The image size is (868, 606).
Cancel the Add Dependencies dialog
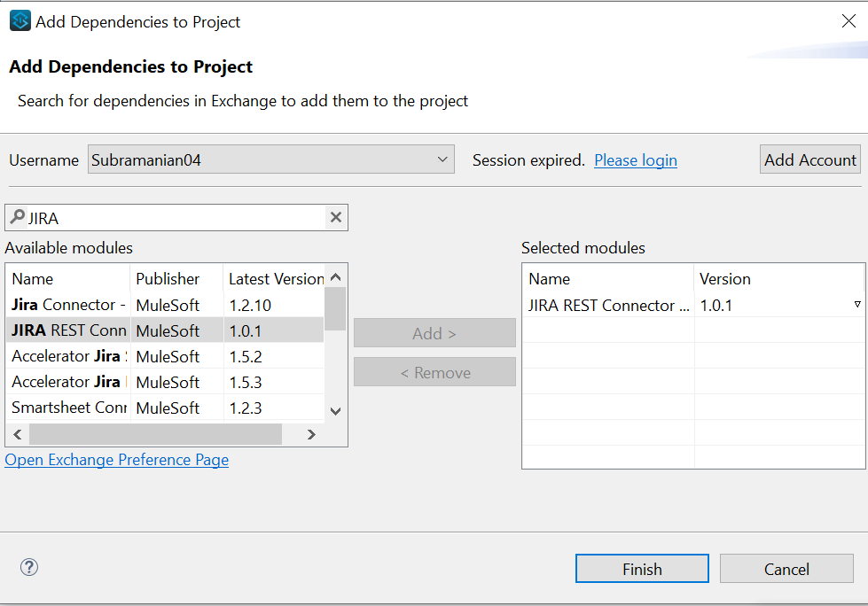tap(786, 569)
